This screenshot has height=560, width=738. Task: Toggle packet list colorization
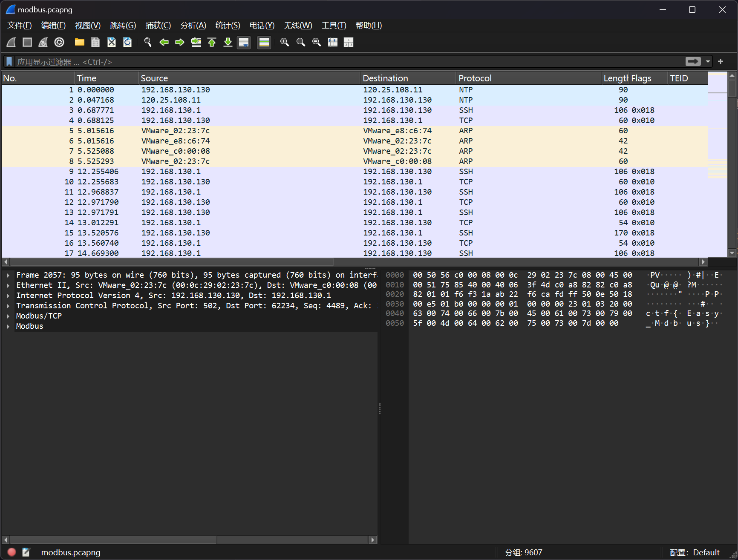point(264,42)
